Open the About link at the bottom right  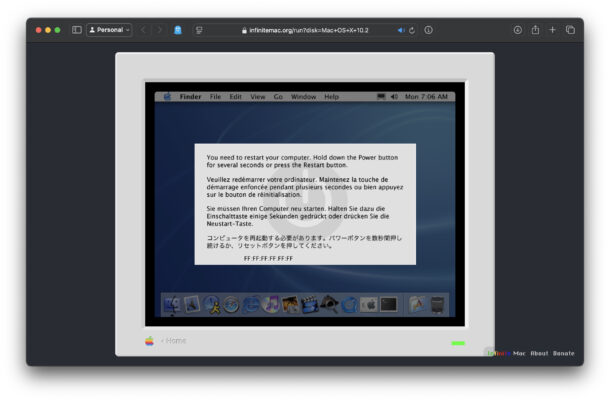pos(539,353)
